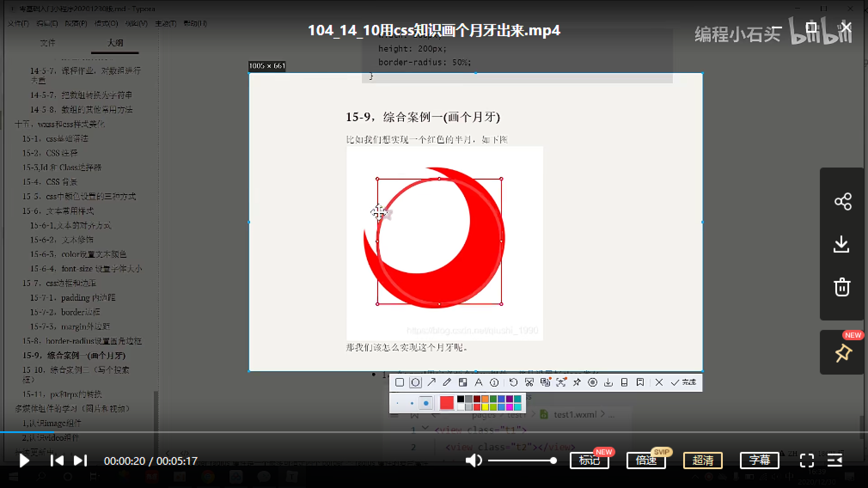Screen dimensions: 868x488
Task: Toggle 字幕 subtitles
Action: point(760,461)
